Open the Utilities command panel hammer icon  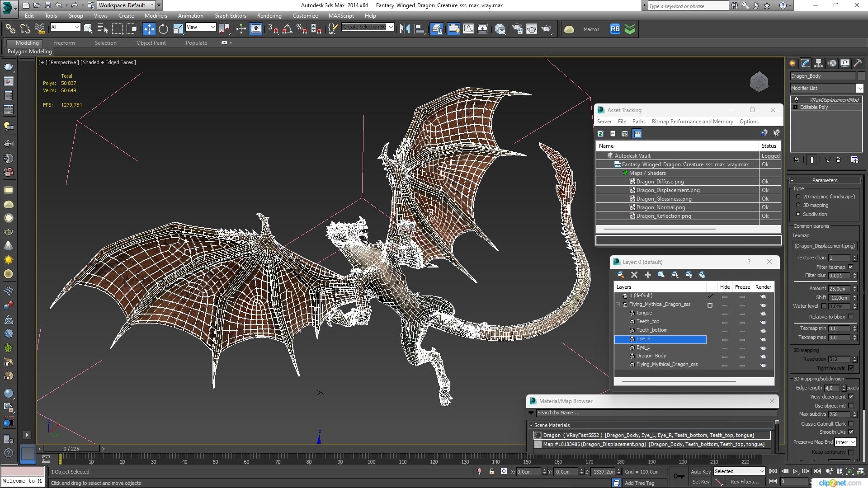858,63
